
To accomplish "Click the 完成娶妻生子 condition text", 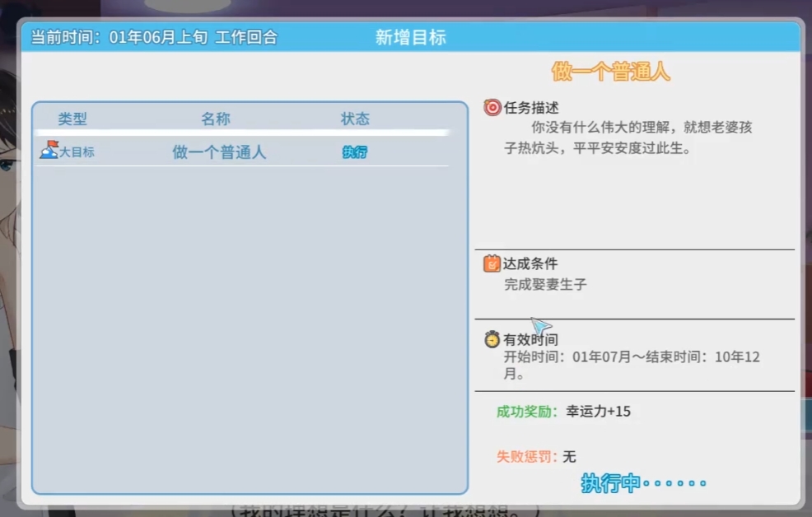I will click(x=545, y=285).
